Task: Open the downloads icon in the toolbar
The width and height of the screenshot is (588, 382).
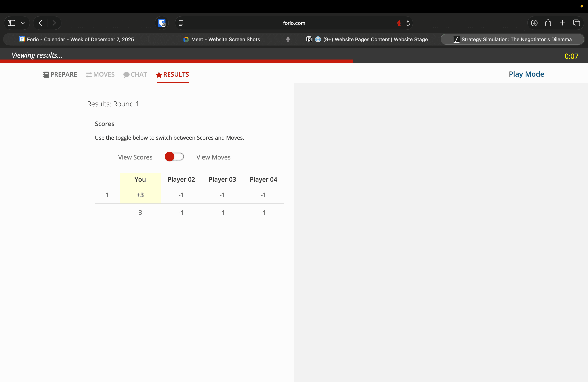Action: click(534, 23)
